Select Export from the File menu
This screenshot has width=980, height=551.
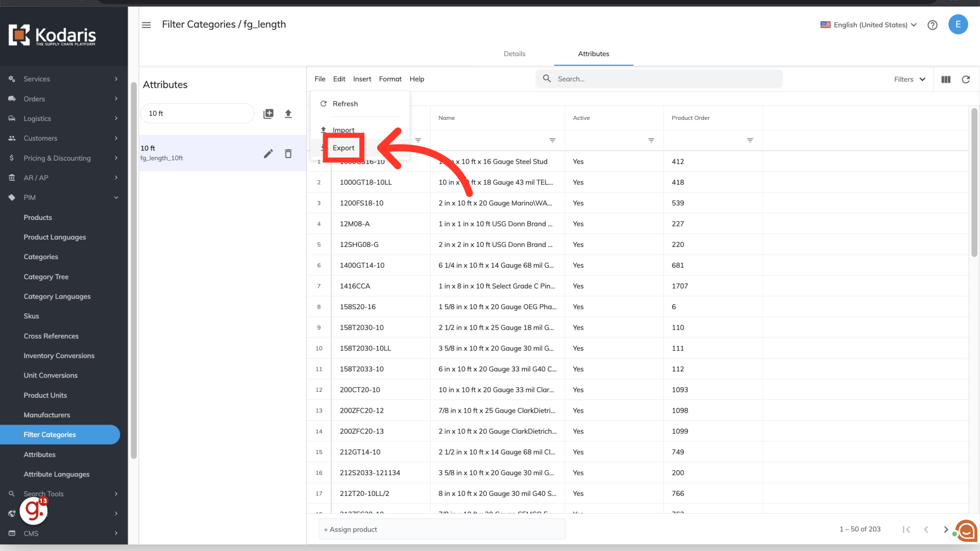(344, 148)
